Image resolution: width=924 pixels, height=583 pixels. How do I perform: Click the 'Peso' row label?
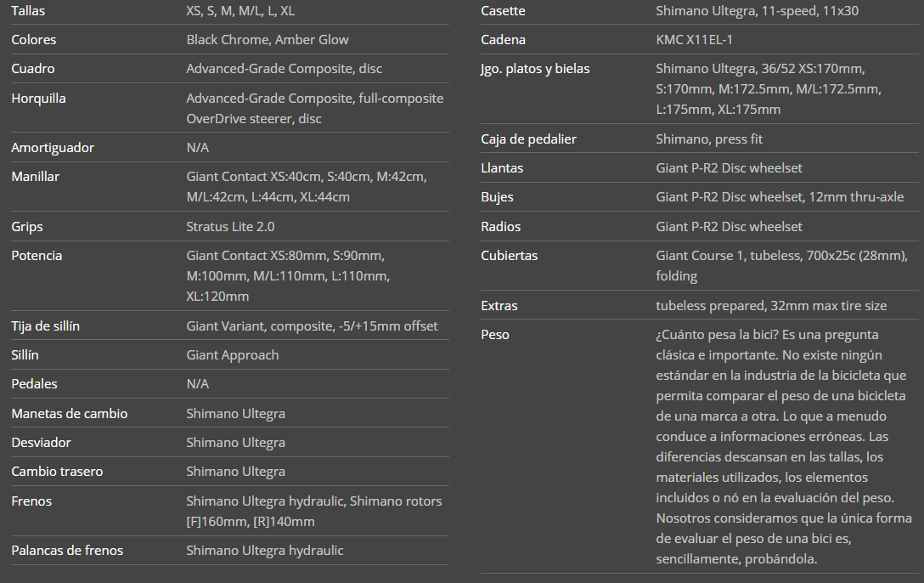(495, 335)
